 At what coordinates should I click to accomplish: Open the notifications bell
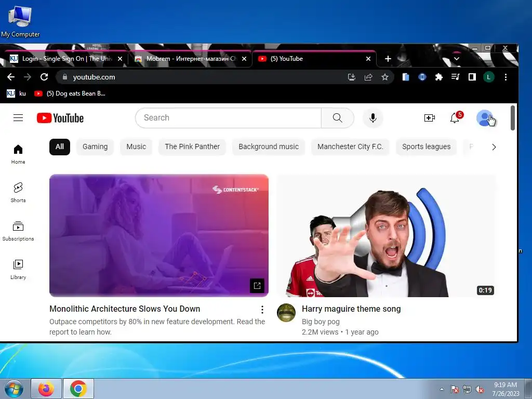(x=455, y=118)
